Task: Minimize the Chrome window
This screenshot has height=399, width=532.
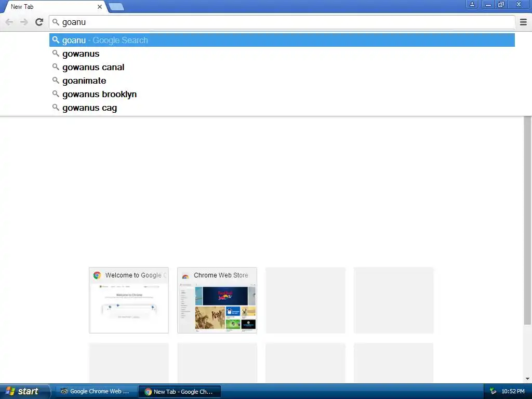Action: 488,4
